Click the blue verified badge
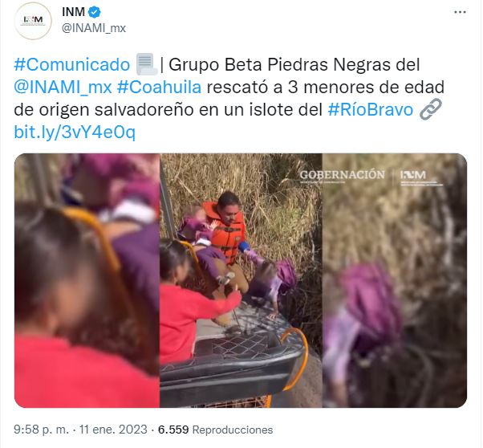Viewport: 483px width, 448px height. [x=94, y=12]
